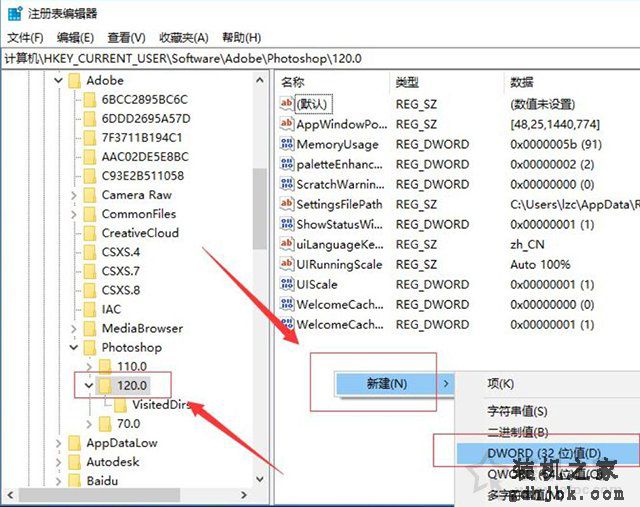
Task: Click the folder icon of key 110.0
Action: (x=105, y=367)
